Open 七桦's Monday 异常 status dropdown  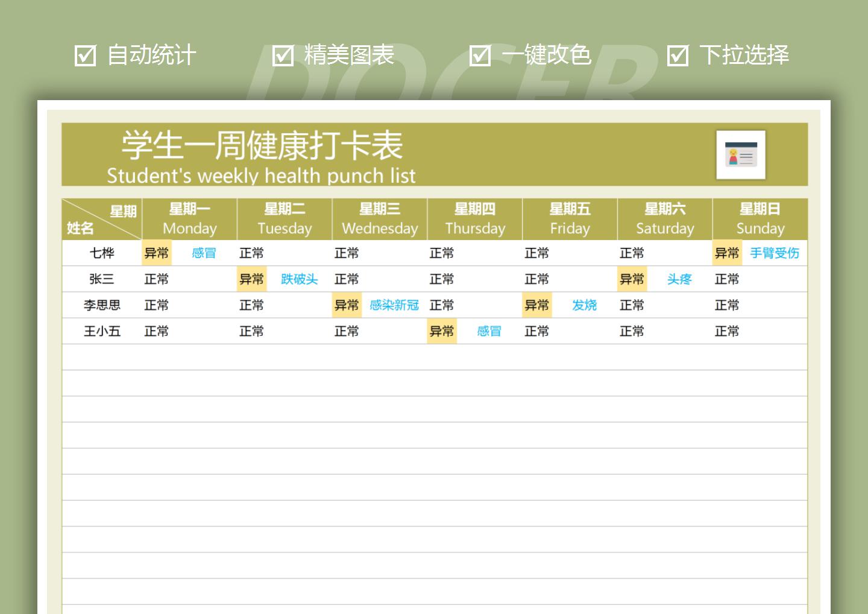157,253
